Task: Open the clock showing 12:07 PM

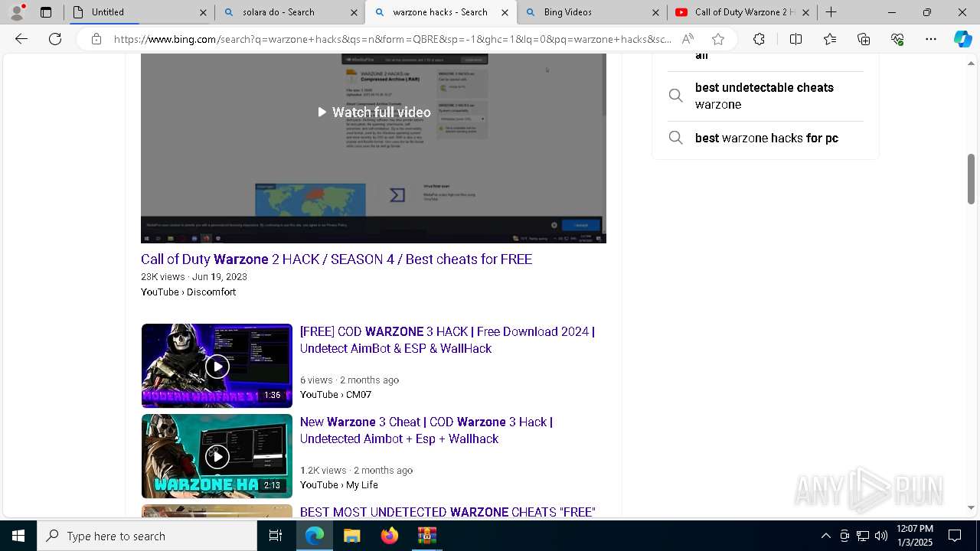Action: (x=914, y=536)
